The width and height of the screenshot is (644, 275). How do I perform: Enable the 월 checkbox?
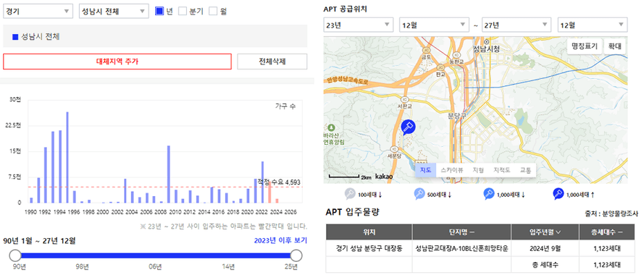213,12
